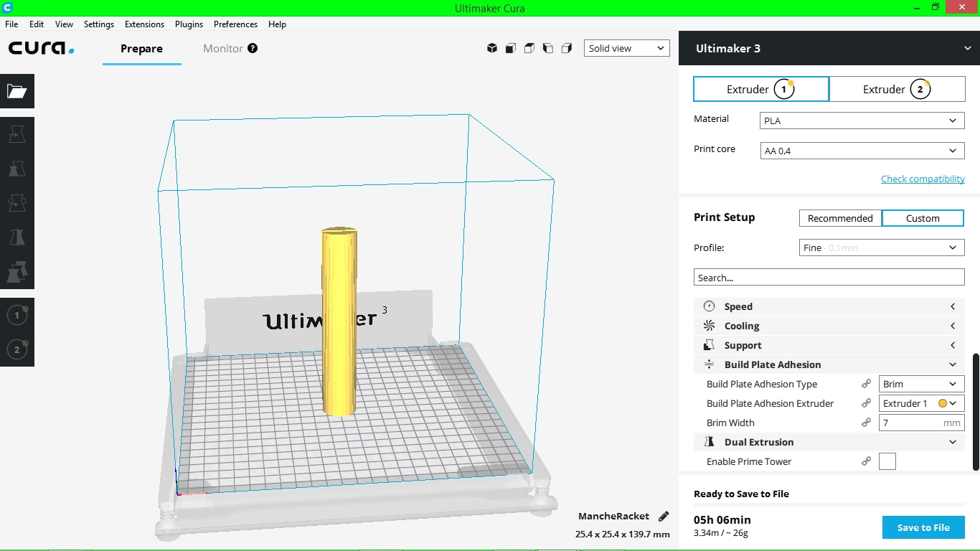Viewport: 980px width, 551px height.
Task: Open the Extensions menu
Action: coord(144,24)
